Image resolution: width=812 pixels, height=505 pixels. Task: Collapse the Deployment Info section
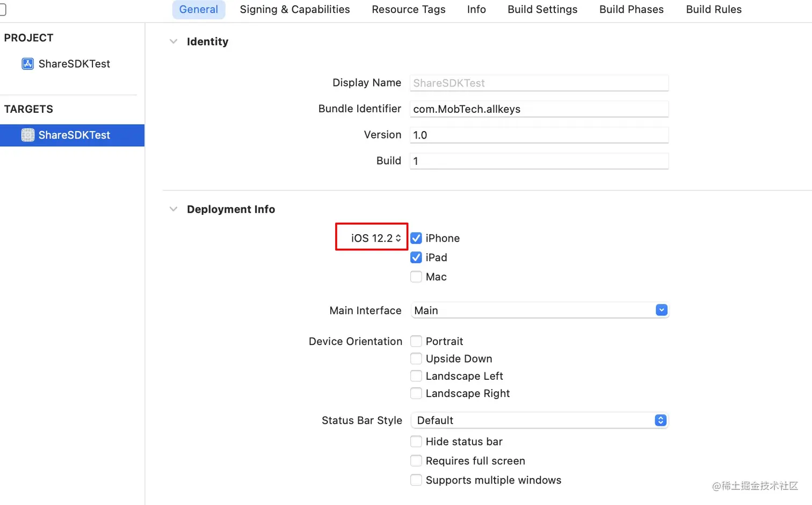coord(173,209)
